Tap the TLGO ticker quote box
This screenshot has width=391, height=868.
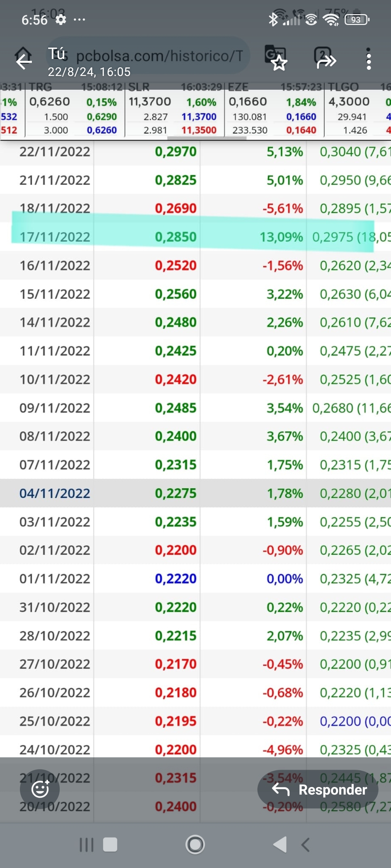tap(358, 110)
